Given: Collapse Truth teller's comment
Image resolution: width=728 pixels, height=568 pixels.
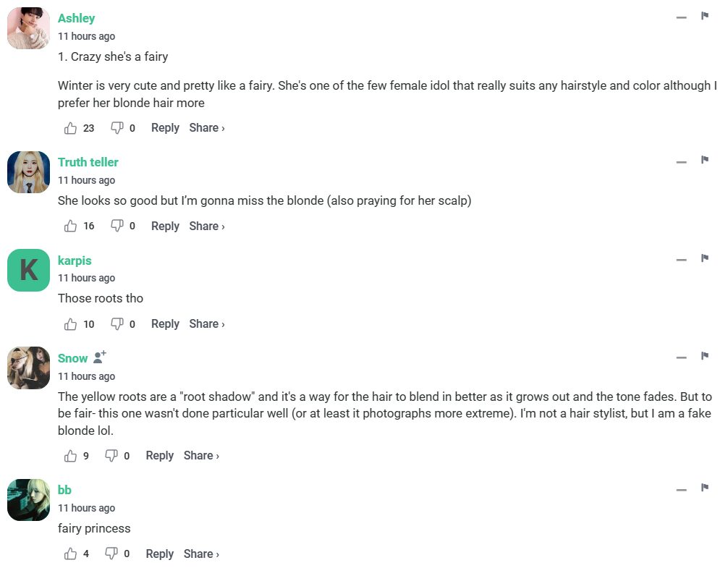Looking at the screenshot, I should 681,162.
